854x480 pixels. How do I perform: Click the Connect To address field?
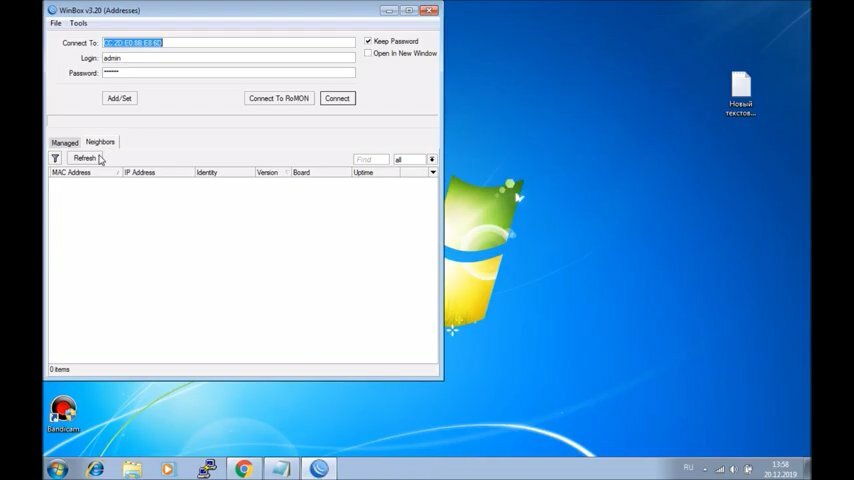229,42
